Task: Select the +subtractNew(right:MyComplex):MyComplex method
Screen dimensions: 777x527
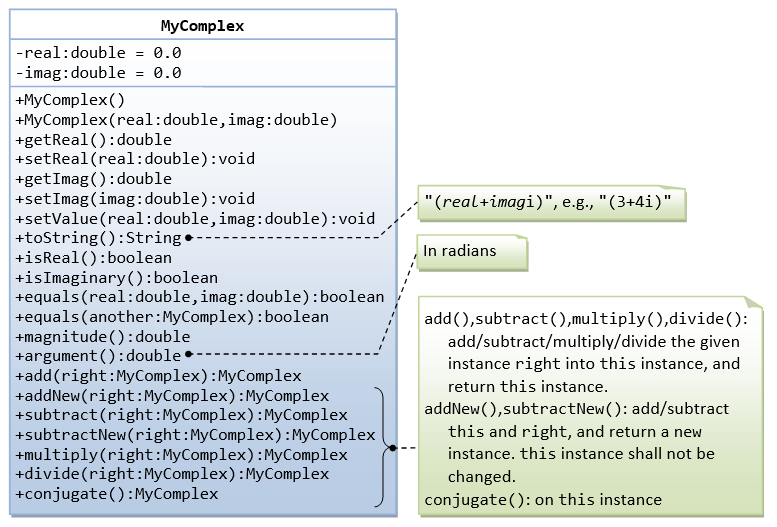Action: [x=195, y=435]
